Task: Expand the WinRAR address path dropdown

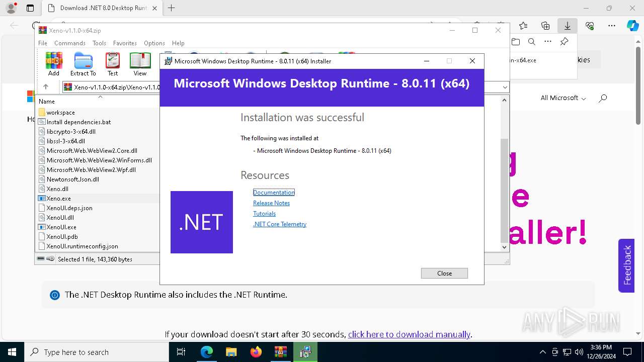Action: (505, 87)
